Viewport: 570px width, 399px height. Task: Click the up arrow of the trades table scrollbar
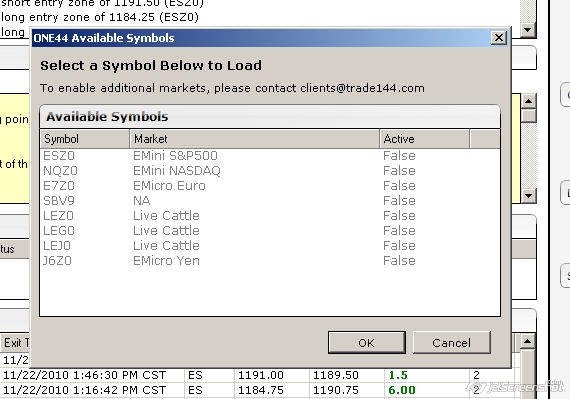pos(527,342)
